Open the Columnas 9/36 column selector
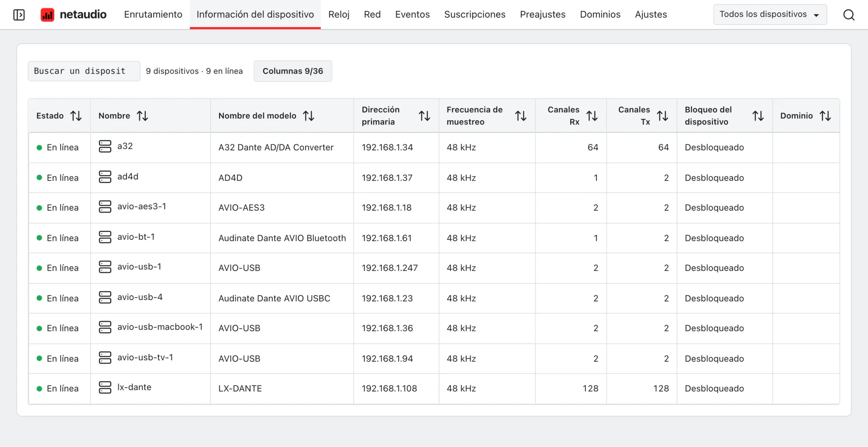Screen dimensions: 868x447 [x=293, y=71]
